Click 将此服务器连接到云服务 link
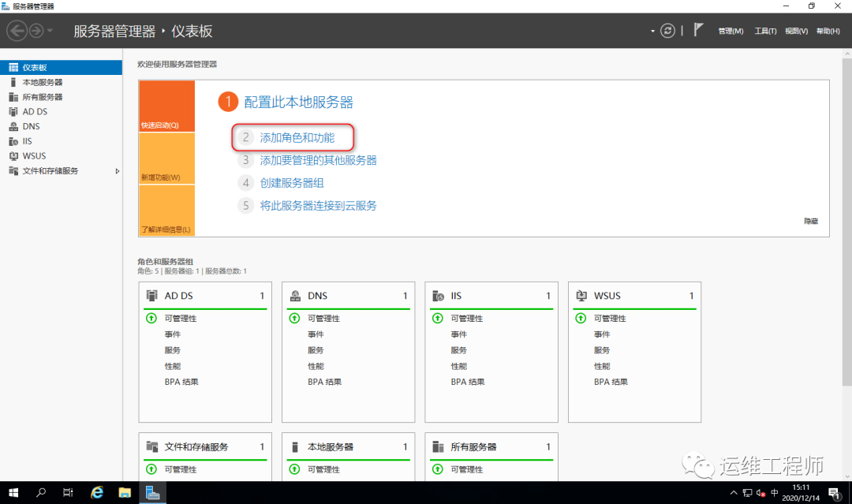 click(x=319, y=206)
